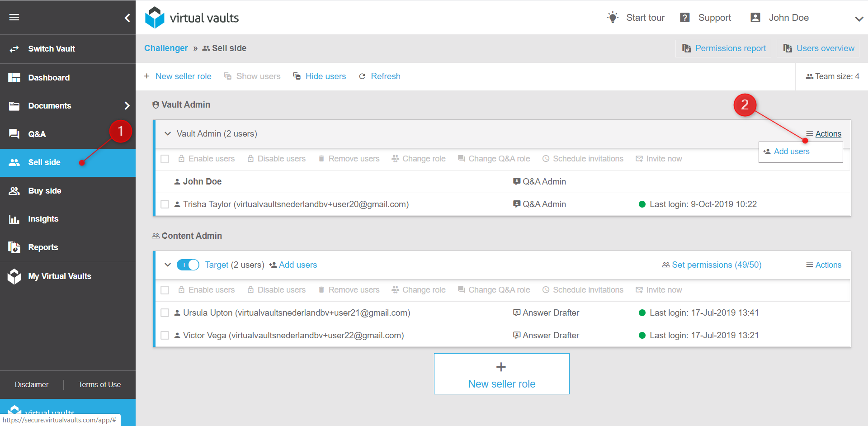Screen dimensions: 868x426
Task: Open the hamburger menu at top left
Action: [14, 17]
